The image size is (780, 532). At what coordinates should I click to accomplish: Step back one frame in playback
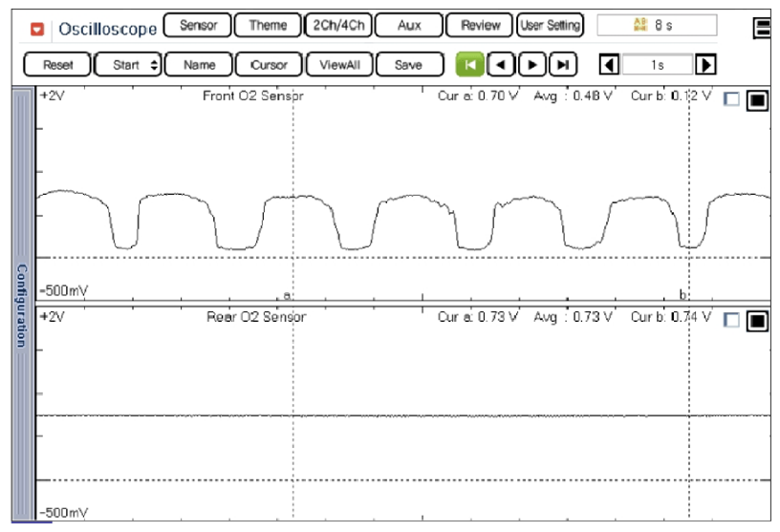(x=500, y=65)
